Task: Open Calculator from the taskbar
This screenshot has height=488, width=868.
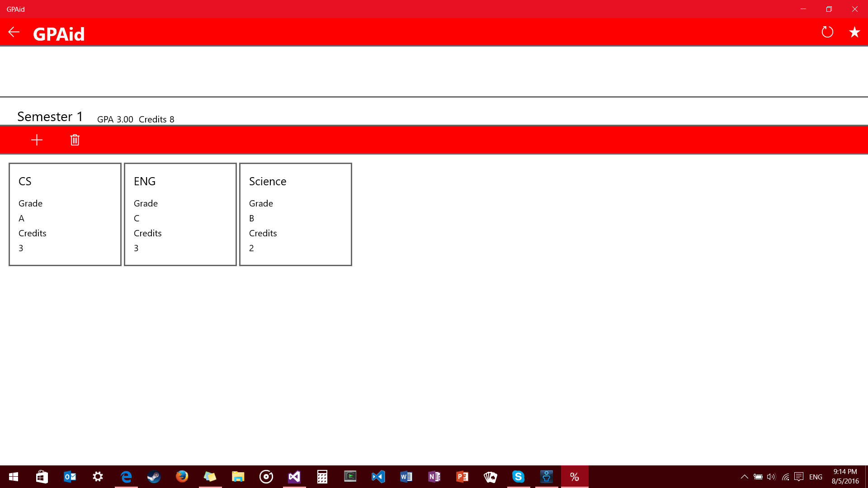Action: pos(322,477)
